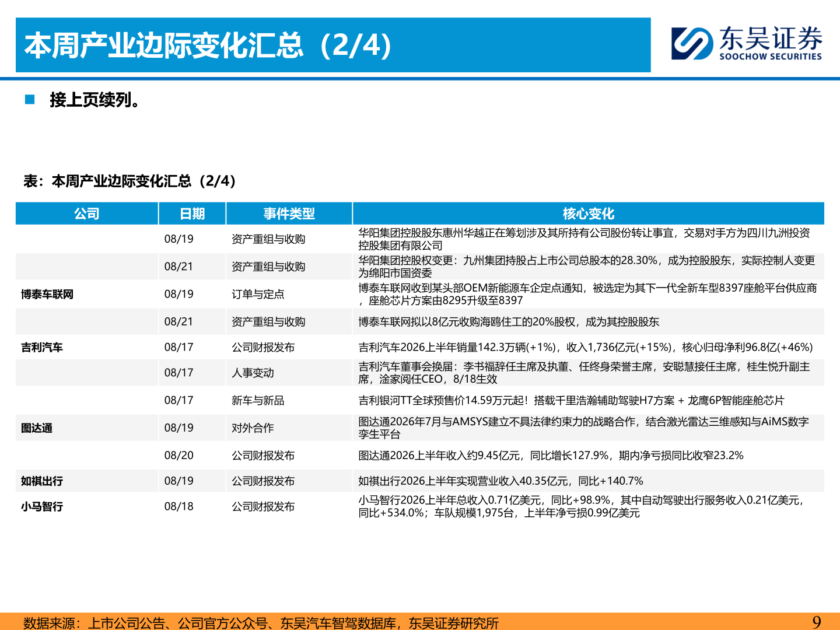Screen dimensions: 840x630
Task: Select the 吉利汽车 company cell
Action: pyautogui.click(x=42, y=348)
